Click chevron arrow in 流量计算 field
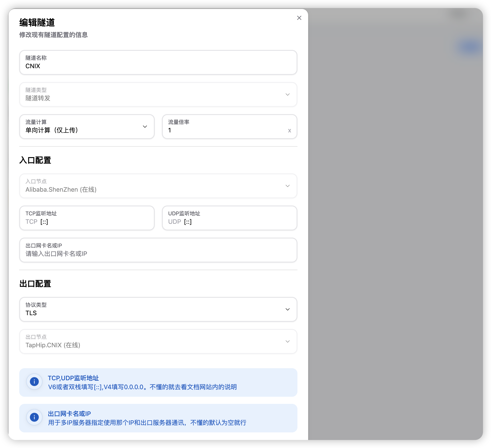This screenshot has height=448, width=491. 145,127
